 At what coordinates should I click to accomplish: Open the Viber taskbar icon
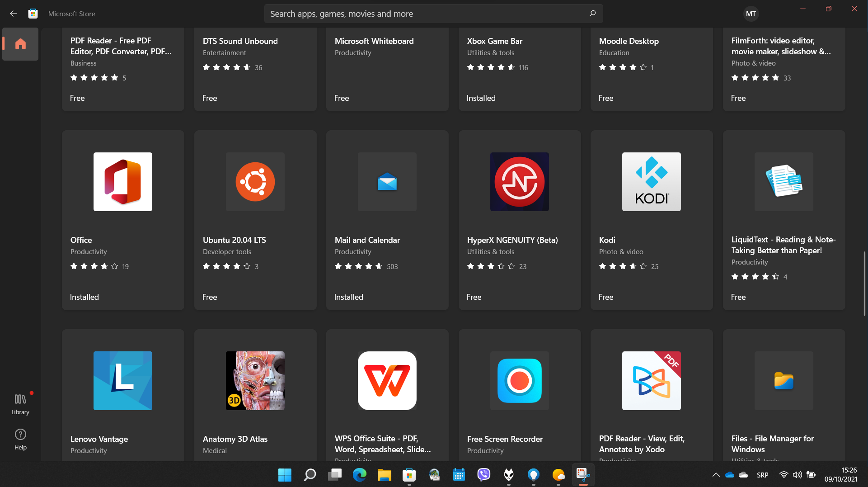(x=484, y=475)
